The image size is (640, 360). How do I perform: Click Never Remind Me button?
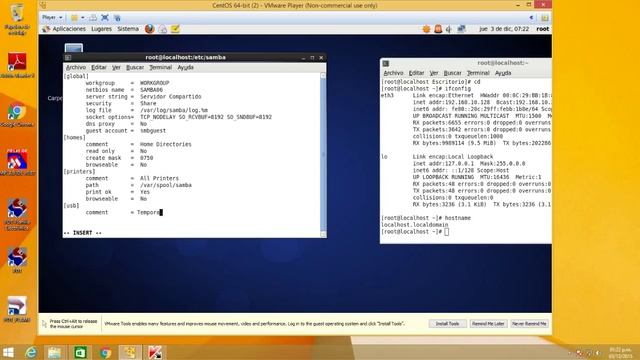[529, 324]
